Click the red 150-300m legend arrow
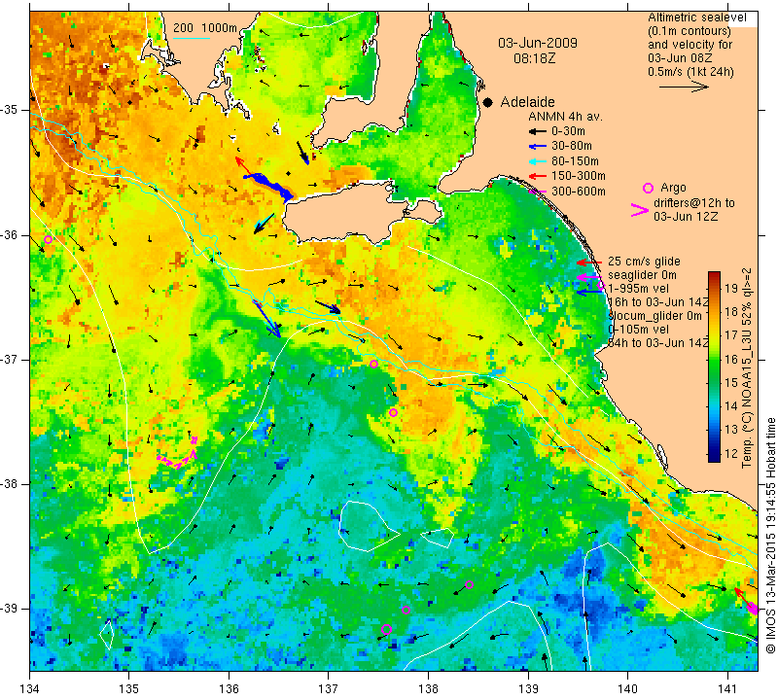This screenshot has height=700, width=778. [x=537, y=176]
